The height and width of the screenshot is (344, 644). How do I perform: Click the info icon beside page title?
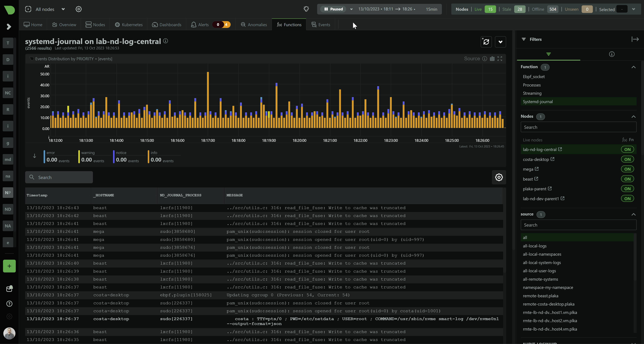point(166,41)
